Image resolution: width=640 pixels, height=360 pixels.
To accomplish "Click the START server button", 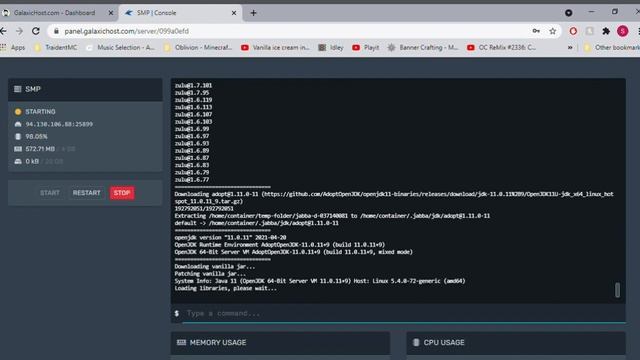I will click(x=50, y=193).
